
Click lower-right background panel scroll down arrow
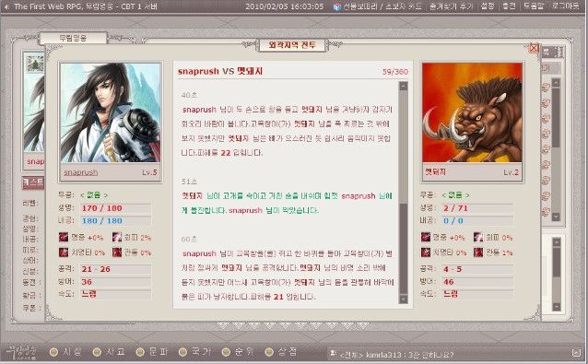pyautogui.click(x=557, y=307)
